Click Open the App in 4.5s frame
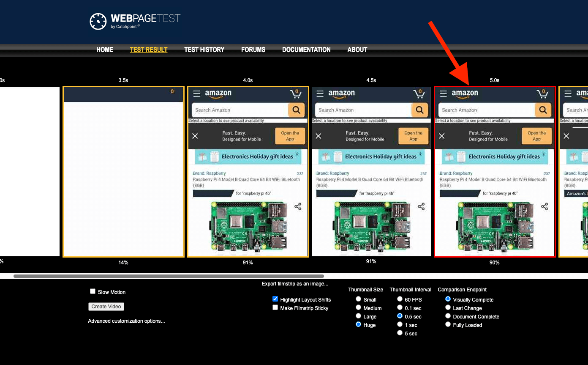The width and height of the screenshot is (588, 365). [x=413, y=136]
